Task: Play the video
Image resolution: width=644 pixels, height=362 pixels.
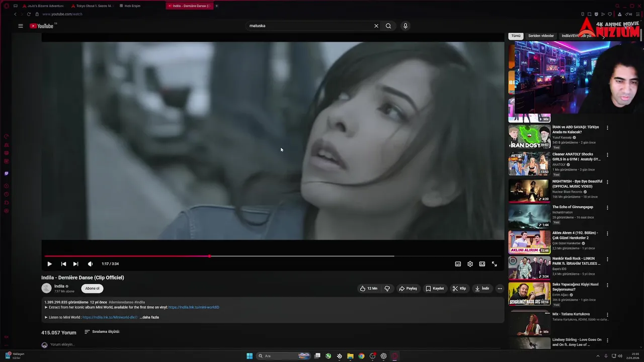Action: click(49, 264)
